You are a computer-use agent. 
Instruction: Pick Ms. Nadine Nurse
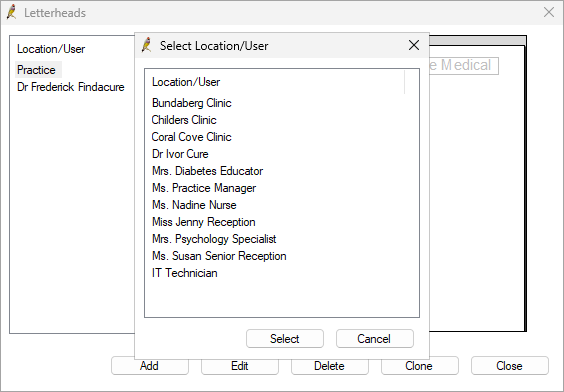coord(194,205)
